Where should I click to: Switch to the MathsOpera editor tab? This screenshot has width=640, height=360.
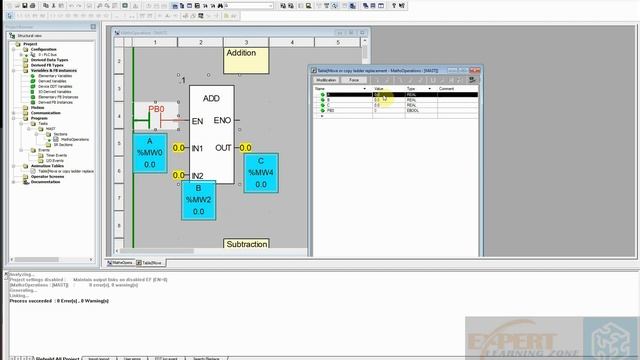[x=120, y=263]
